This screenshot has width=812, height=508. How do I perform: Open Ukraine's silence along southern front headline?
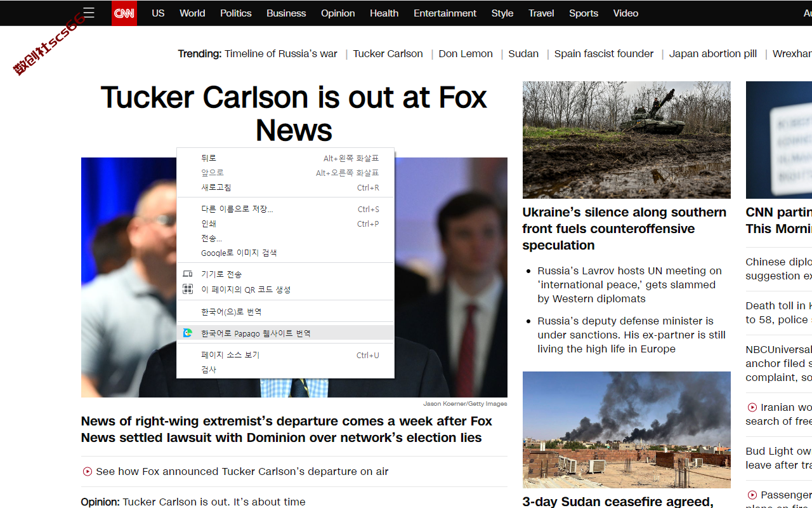pos(624,229)
